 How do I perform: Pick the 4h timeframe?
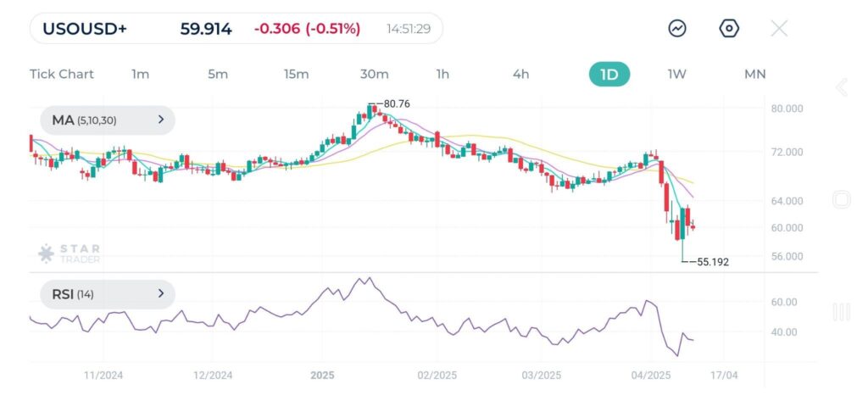pyautogui.click(x=520, y=74)
